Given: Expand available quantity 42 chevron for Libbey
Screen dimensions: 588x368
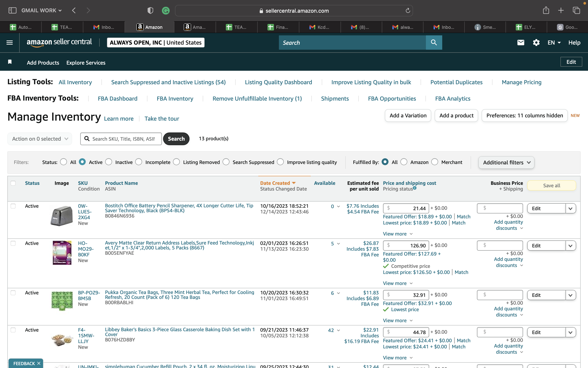Looking at the screenshot, I should (339, 330).
